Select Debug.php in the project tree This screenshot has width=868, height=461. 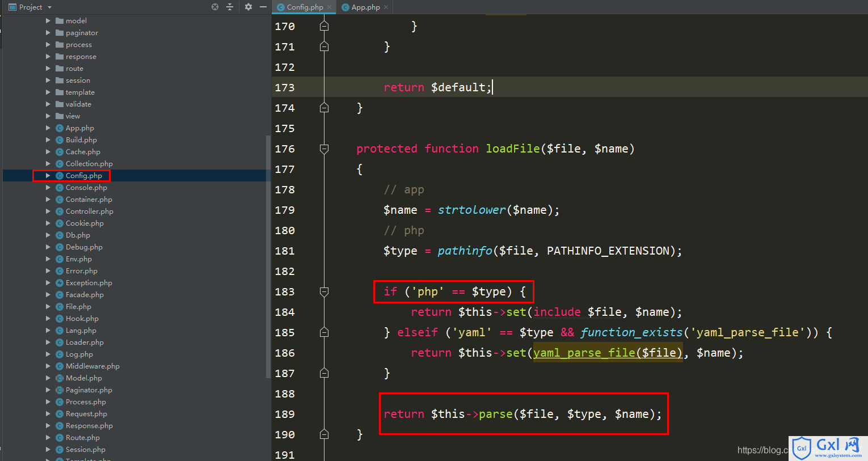pyautogui.click(x=84, y=247)
